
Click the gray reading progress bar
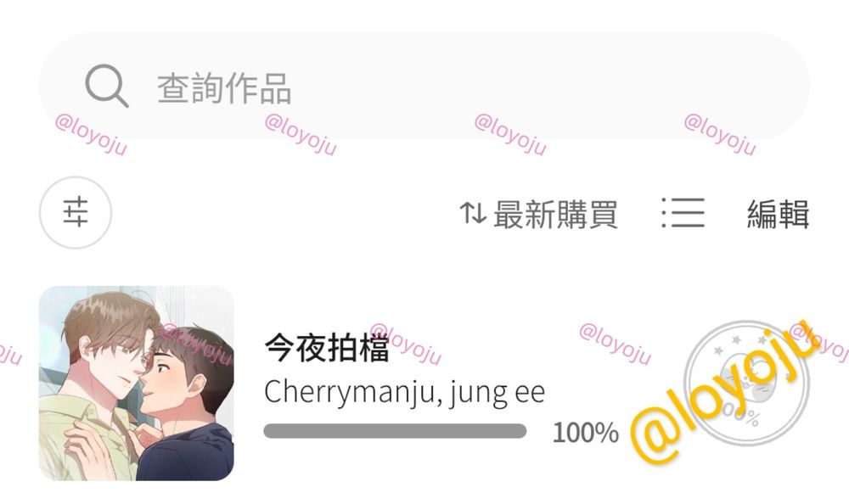396,431
